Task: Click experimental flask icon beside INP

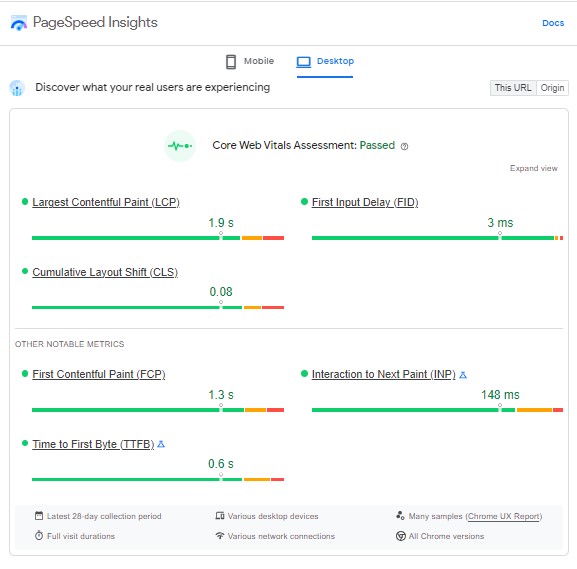Action: [463, 375]
